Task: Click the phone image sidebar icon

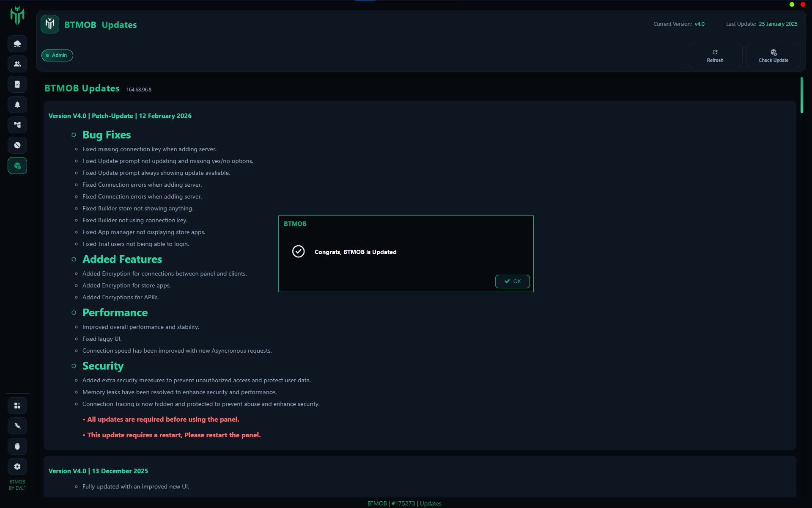Action: pyautogui.click(x=17, y=84)
